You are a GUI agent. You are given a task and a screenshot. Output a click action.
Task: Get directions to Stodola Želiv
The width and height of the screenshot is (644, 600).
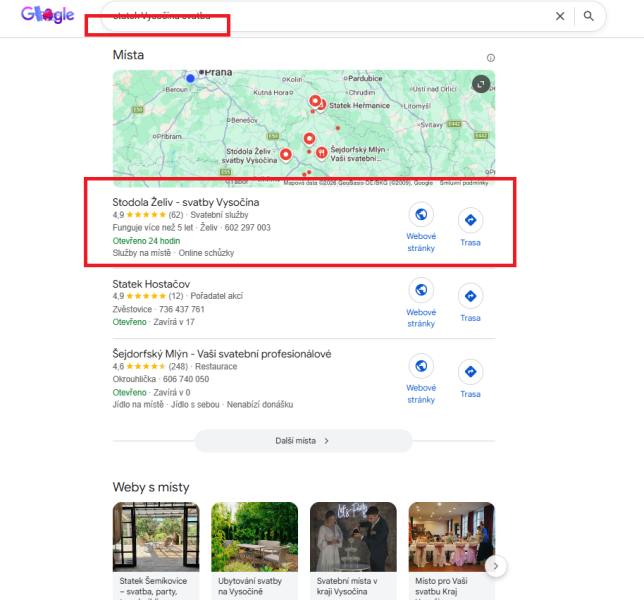coord(470,220)
